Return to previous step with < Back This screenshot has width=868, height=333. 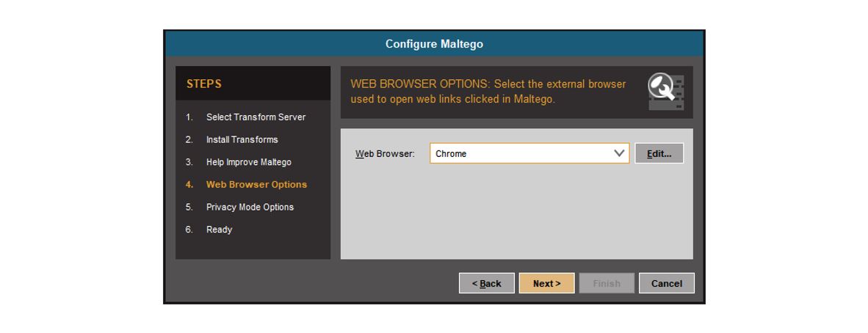coord(487,283)
